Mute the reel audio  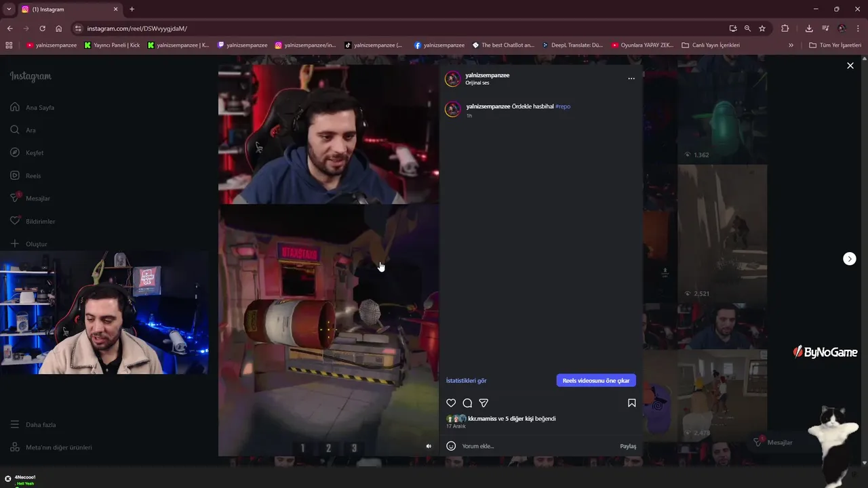pos(428,446)
